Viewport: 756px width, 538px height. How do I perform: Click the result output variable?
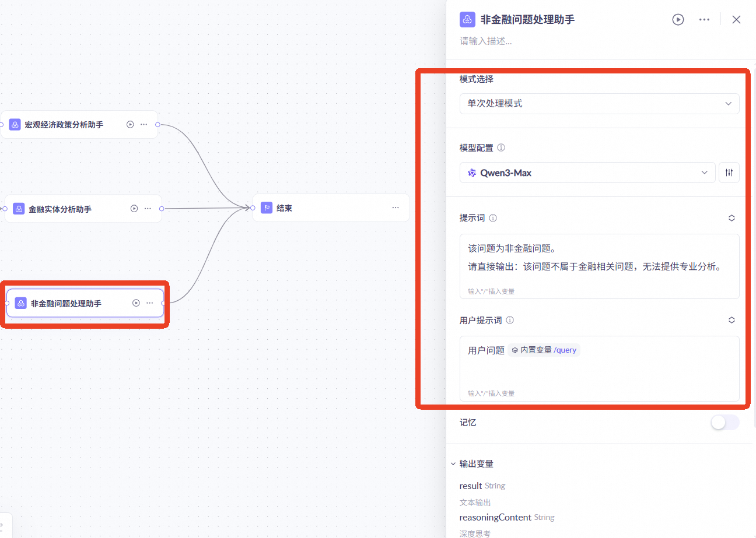tap(471, 486)
